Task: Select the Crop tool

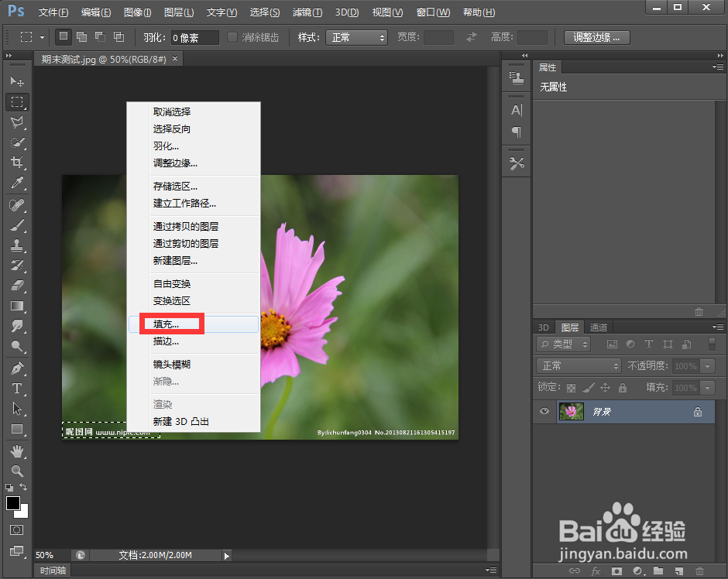Action: click(18, 163)
